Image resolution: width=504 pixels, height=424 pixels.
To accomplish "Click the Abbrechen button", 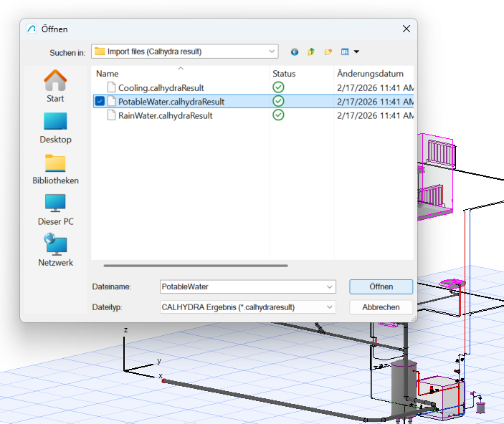I will [381, 307].
